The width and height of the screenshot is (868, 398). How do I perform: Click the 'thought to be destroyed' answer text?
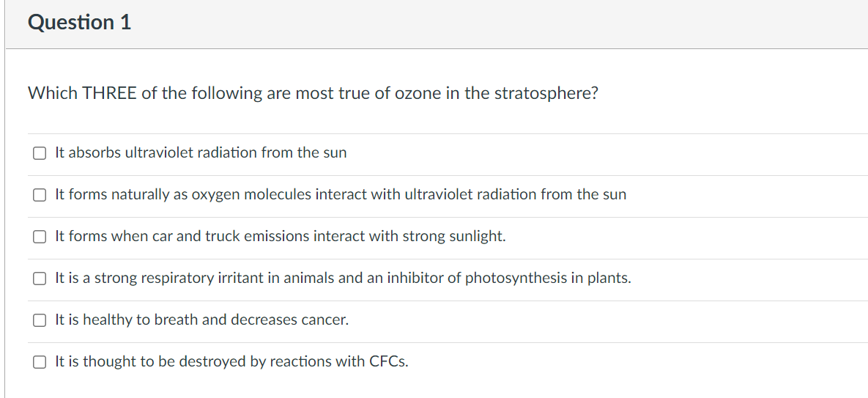click(x=231, y=362)
